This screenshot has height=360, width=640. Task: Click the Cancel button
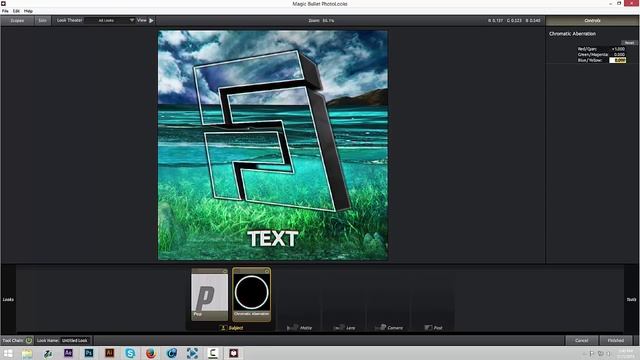[x=582, y=340]
